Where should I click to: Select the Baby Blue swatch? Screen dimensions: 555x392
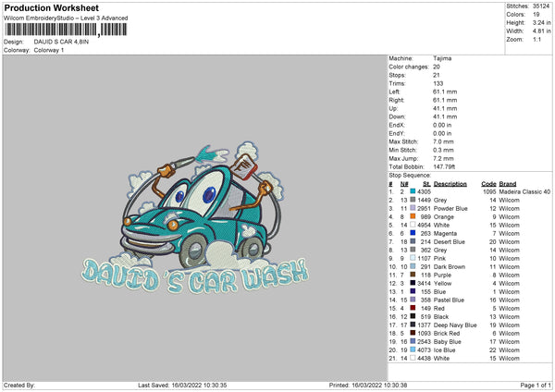click(413, 341)
